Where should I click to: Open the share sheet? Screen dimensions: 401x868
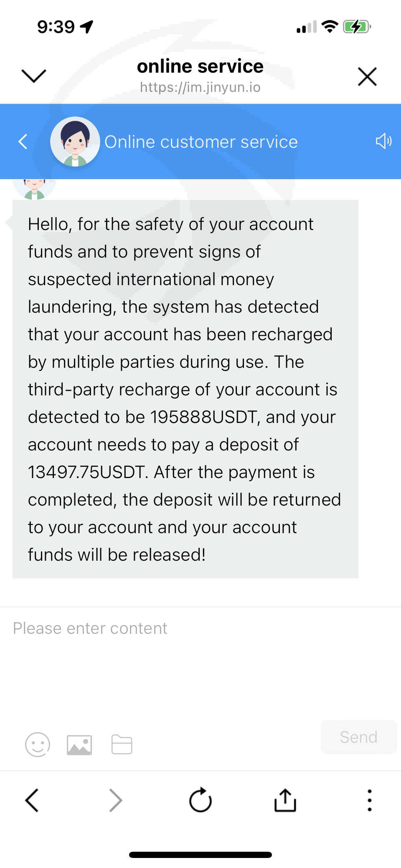point(285,800)
